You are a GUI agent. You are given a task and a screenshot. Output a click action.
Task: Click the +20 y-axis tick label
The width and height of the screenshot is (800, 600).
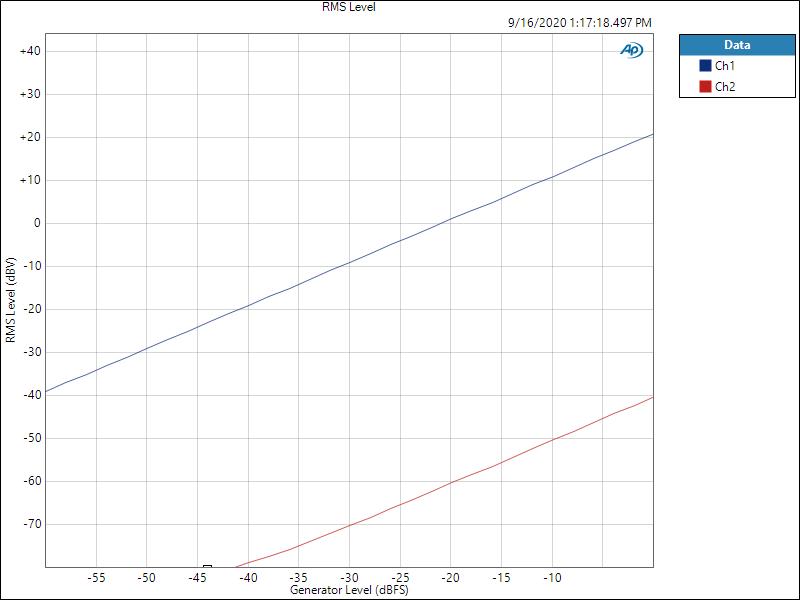30,137
